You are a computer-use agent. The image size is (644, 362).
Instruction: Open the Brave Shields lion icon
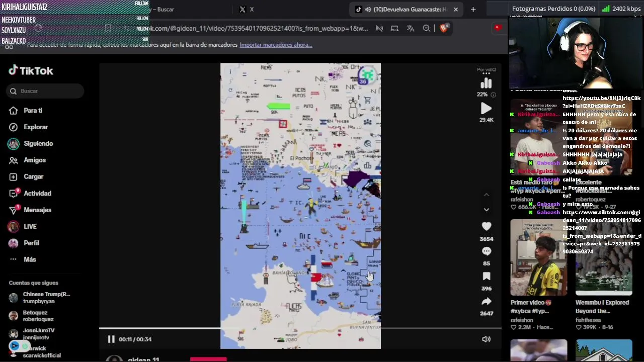coord(443,28)
